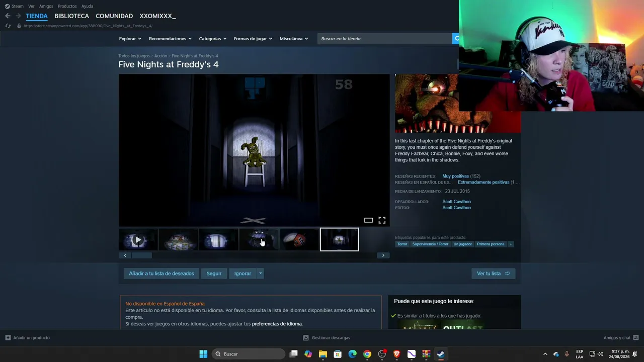Open the 'Extremadamente positivas' reviews link

pyautogui.click(x=484, y=183)
